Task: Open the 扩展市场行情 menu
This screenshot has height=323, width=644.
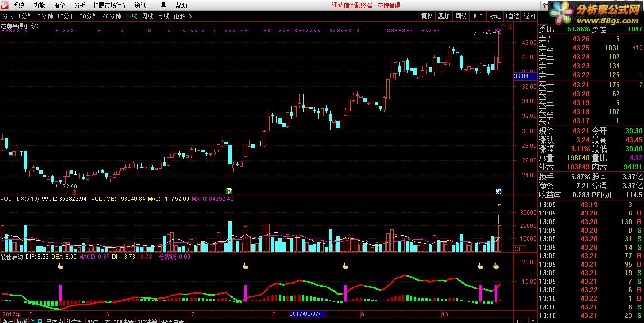Action: pyautogui.click(x=110, y=5)
